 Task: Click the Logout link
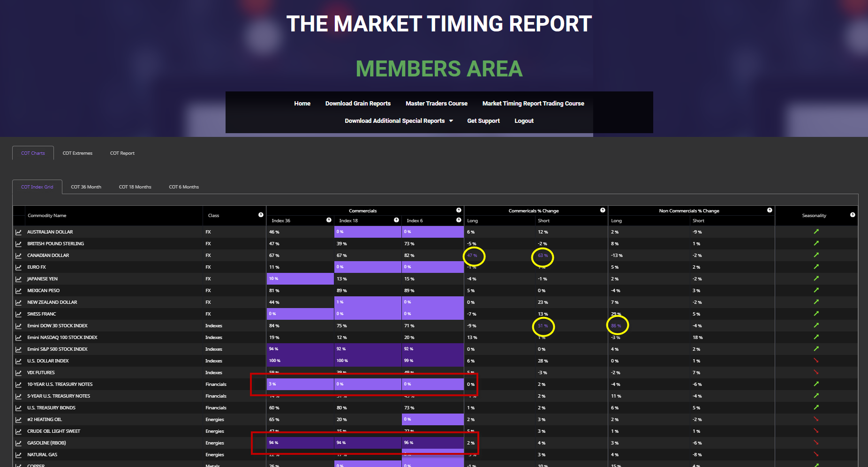pyautogui.click(x=524, y=121)
